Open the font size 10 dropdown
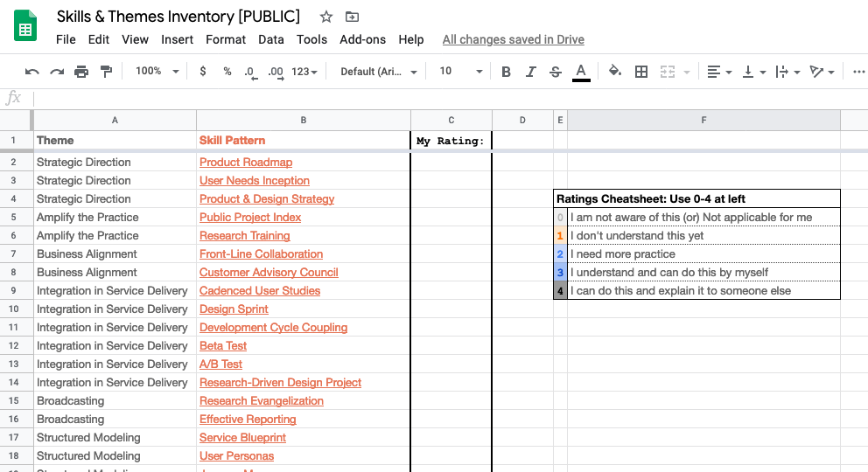 tap(460, 72)
